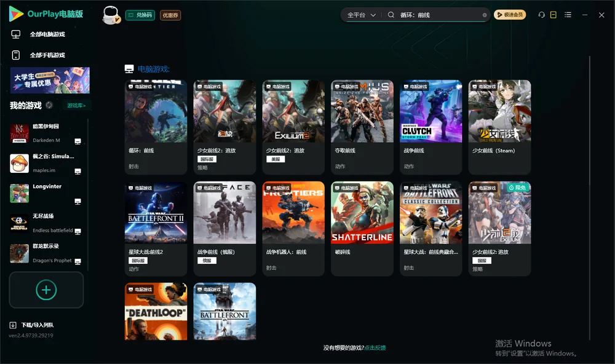Screen dimensions: 615x364
Task: Open the hamburger list menu icon
Action: 568,15
